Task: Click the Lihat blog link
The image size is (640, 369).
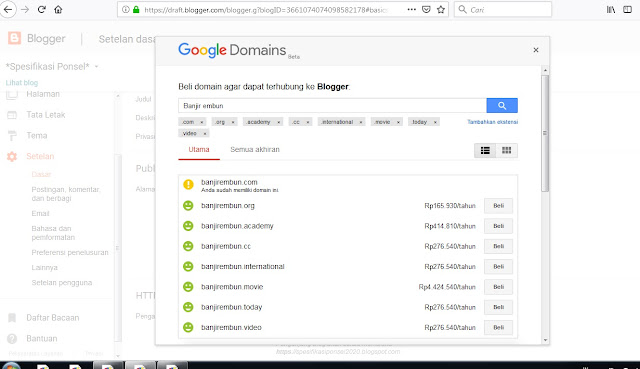Action: (22, 82)
